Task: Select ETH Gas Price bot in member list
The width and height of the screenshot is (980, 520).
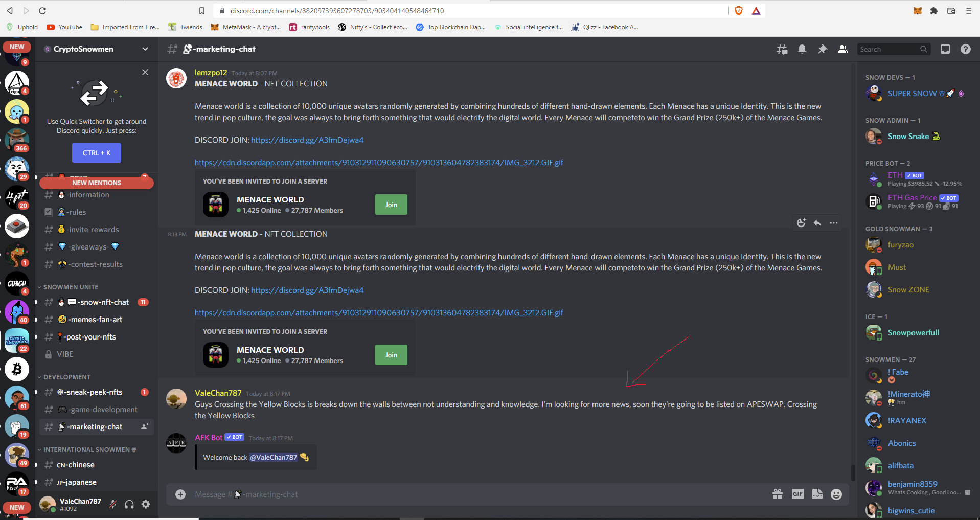Action: click(917, 201)
